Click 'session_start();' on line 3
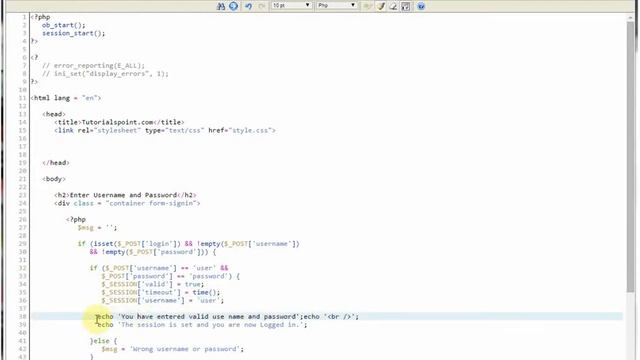The image size is (640, 360). pyautogui.click(x=73, y=33)
